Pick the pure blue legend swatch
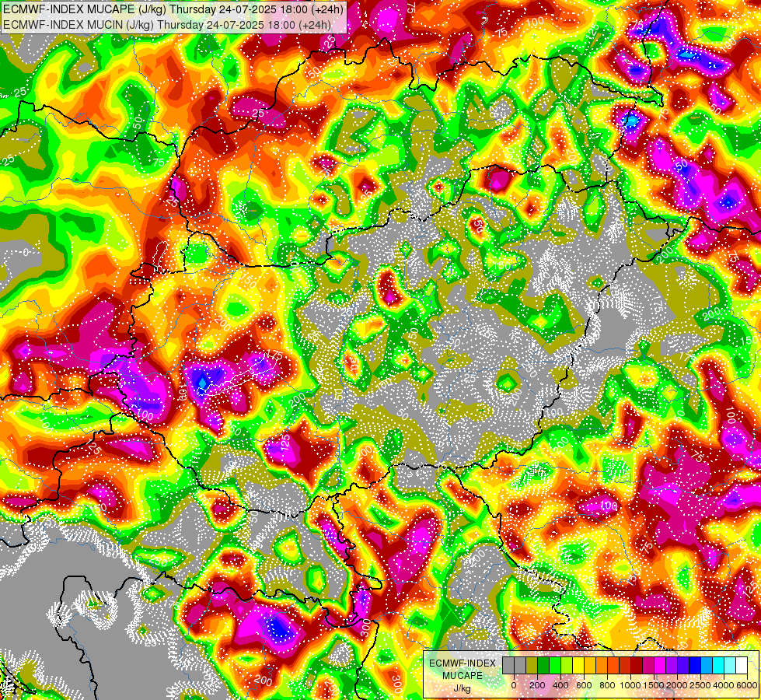The image size is (761, 700). (694, 665)
